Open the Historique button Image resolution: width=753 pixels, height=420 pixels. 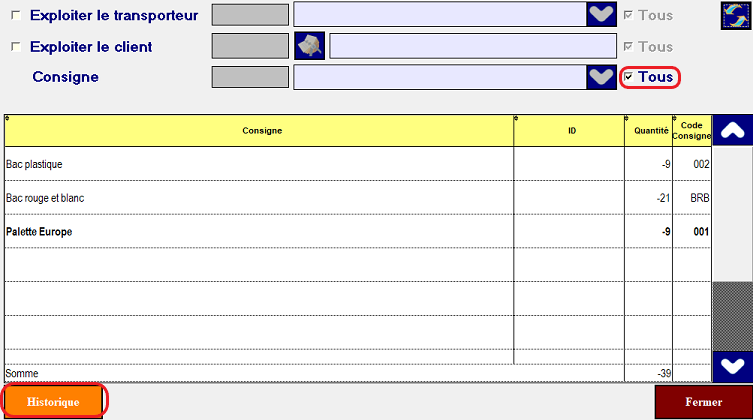(x=53, y=401)
